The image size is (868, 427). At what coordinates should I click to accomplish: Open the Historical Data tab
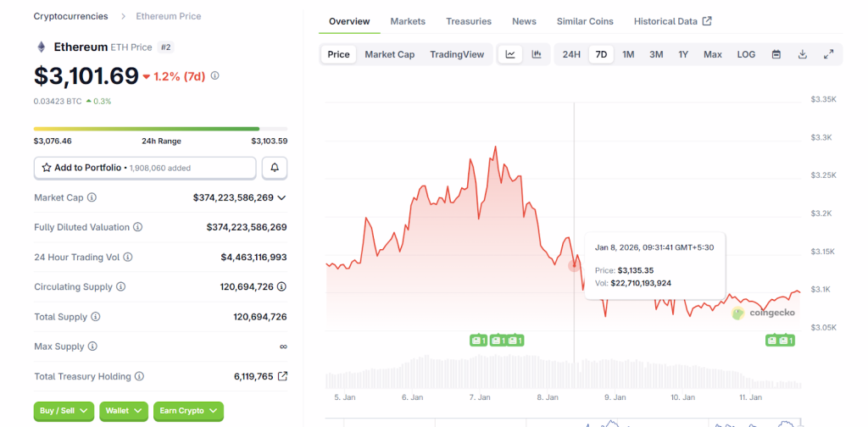pos(672,21)
